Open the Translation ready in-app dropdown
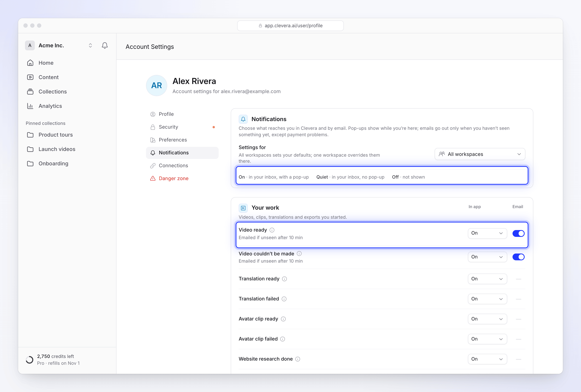The width and height of the screenshot is (581, 392). click(487, 279)
